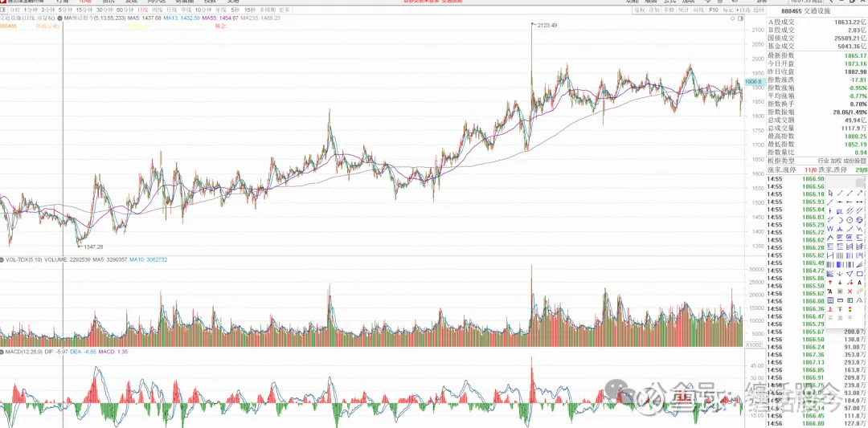
Task: Pick the W-shaped wave drawing tool
Action: [x=830, y=228]
